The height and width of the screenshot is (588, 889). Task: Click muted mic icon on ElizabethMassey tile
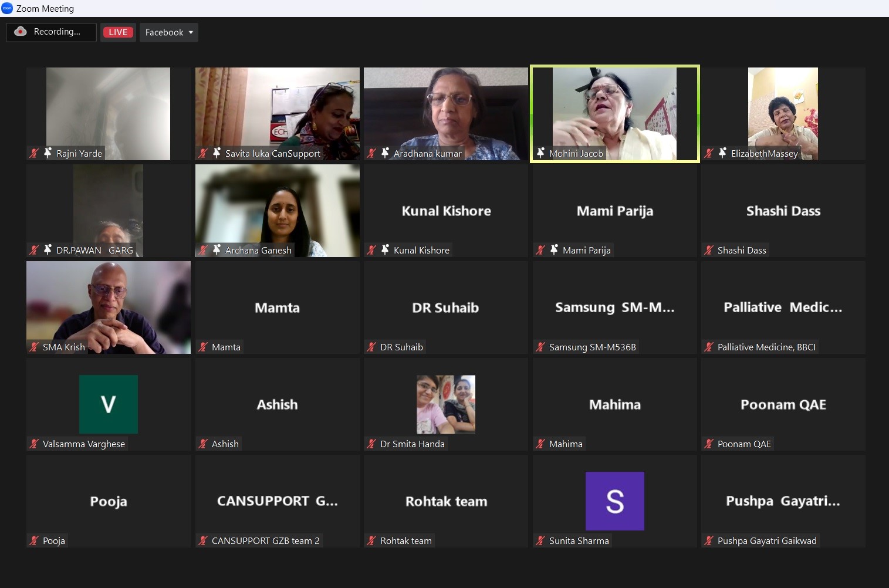(709, 153)
